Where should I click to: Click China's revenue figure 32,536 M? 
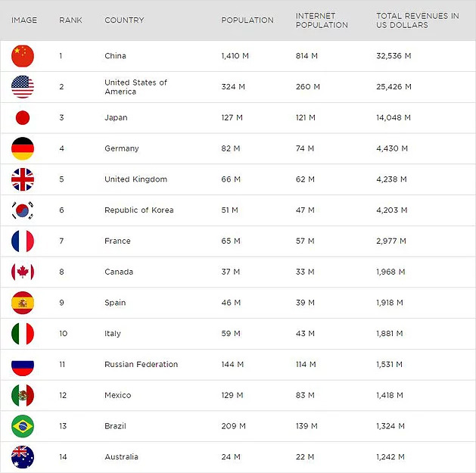pos(394,56)
